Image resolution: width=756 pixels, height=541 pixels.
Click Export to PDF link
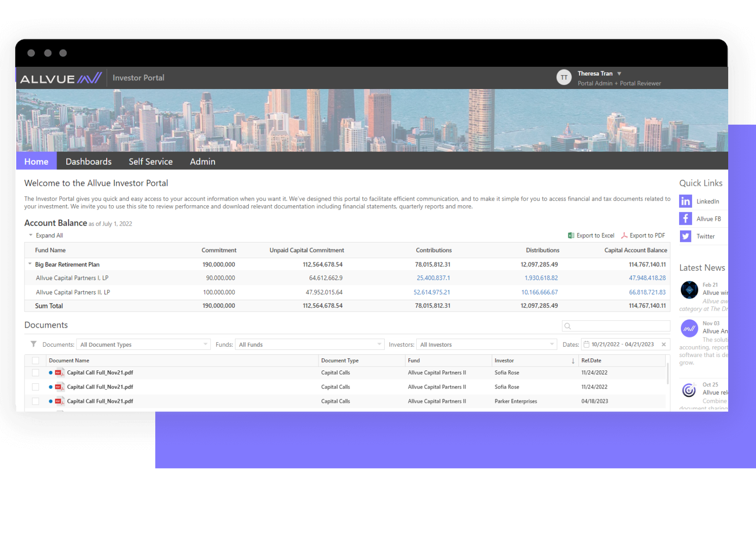pyautogui.click(x=647, y=235)
